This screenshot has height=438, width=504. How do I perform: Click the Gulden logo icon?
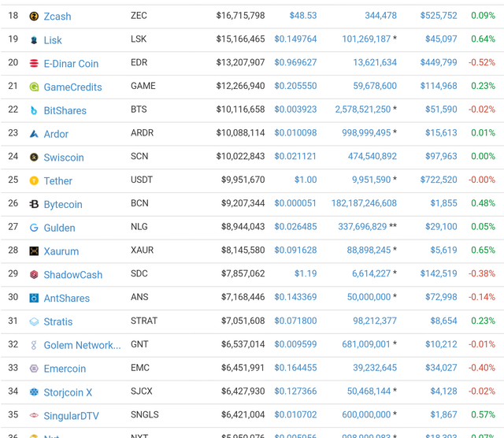coord(34,228)
